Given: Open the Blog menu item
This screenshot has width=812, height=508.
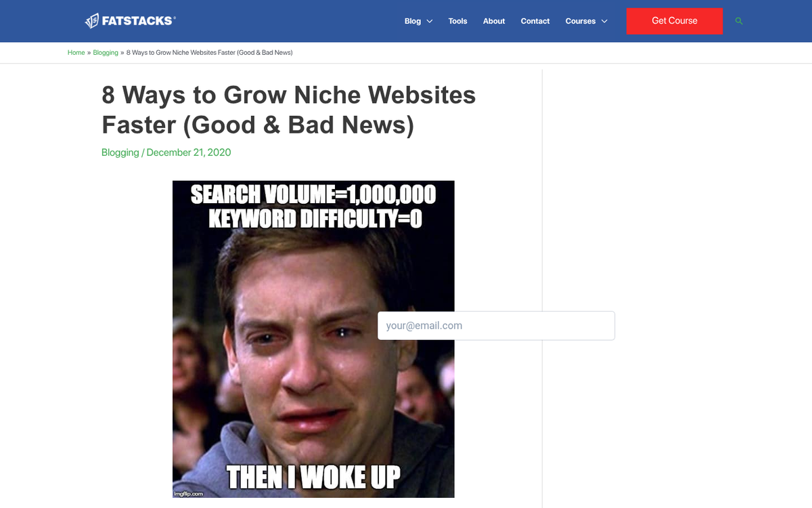Looking at the screenshot, I should pyautogui.click(x=412, y=21).
